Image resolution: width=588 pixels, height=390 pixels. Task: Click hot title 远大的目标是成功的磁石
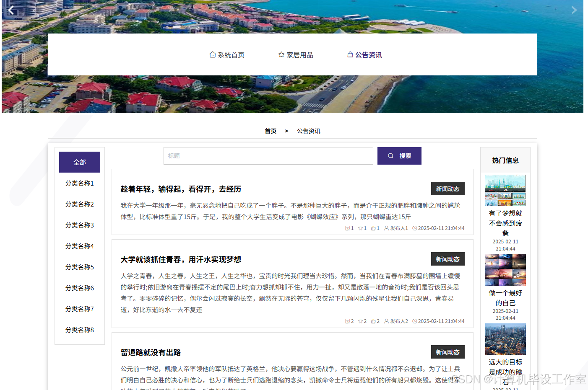coord(505,372)
